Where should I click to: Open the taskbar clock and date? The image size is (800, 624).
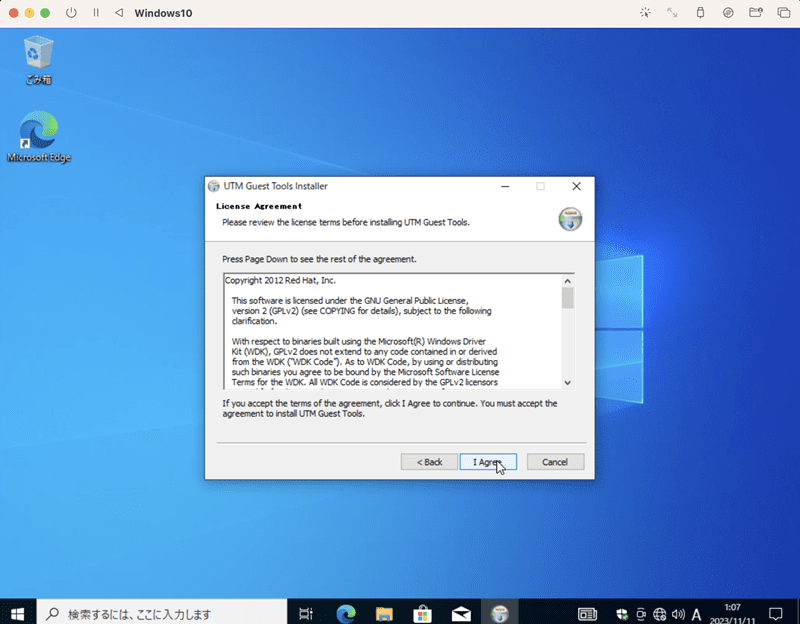point(732,614)
